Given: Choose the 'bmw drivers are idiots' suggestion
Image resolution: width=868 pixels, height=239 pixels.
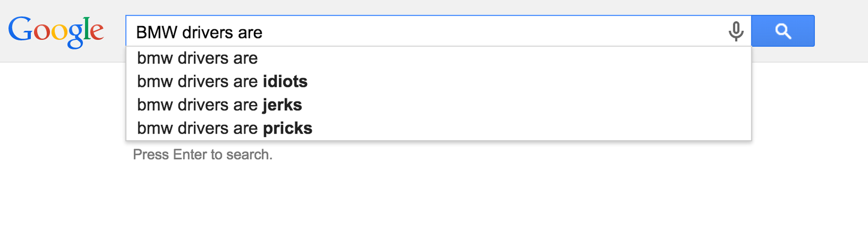Looking at the screenshot, I should [x=222, y=81].
